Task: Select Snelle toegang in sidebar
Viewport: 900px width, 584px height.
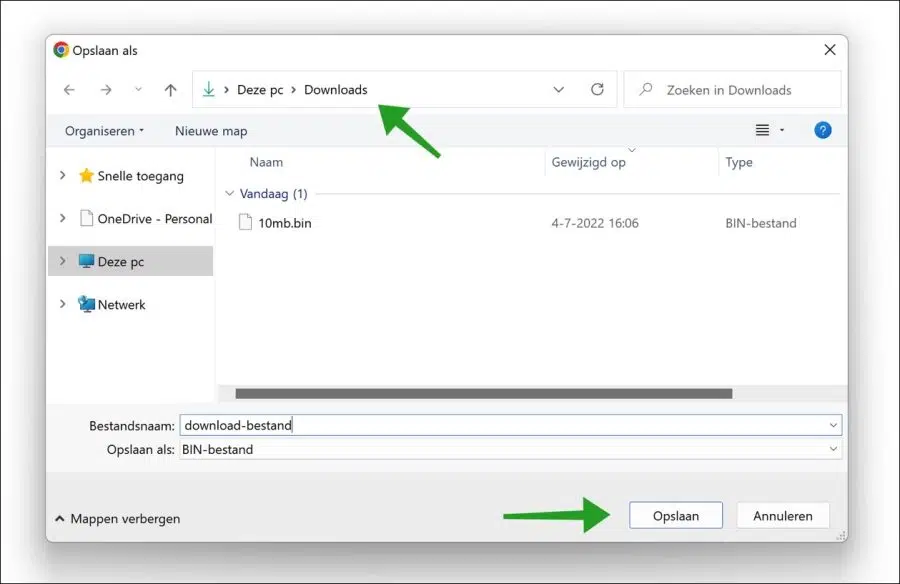Action: pos(141,176)
